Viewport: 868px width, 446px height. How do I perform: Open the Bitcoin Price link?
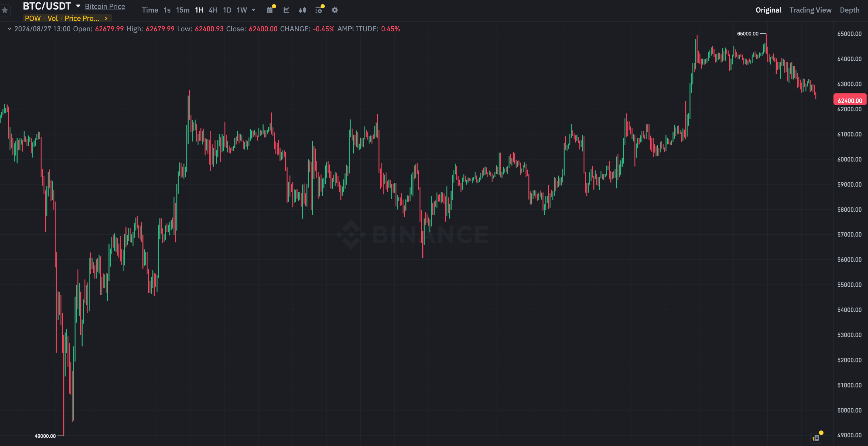[x=105, y=6]
